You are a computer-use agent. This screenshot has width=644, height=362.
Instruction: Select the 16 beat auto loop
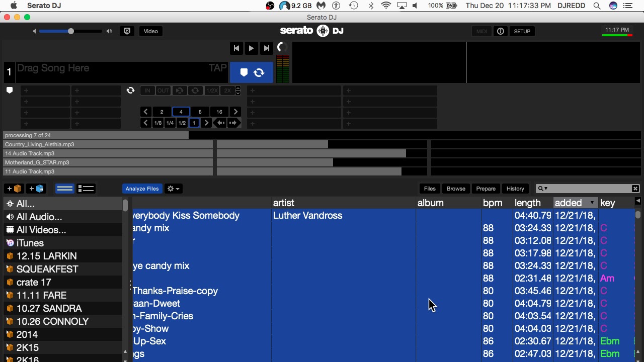pyautogui.click(x=219, y=112)
